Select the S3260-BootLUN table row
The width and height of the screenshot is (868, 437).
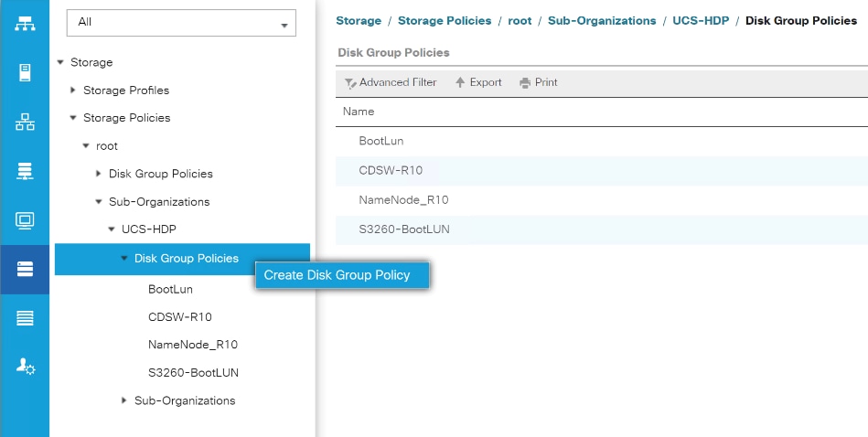click(403, 229)
